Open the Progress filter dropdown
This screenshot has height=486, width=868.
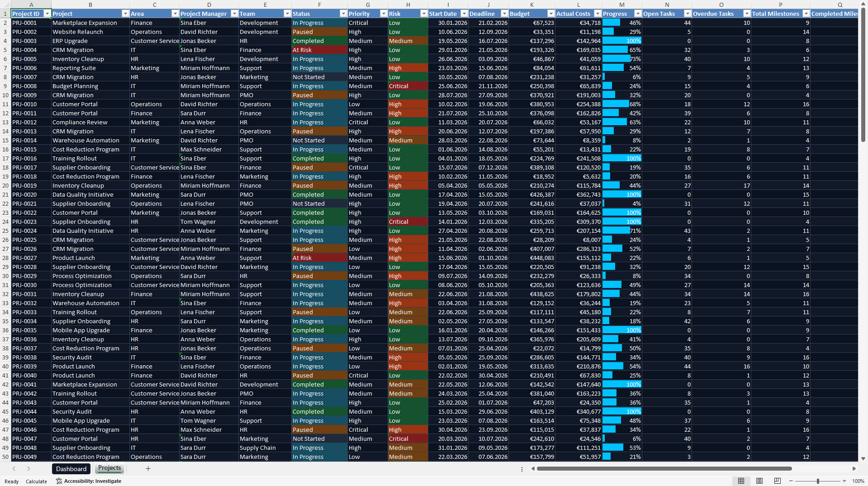[638, 14]
